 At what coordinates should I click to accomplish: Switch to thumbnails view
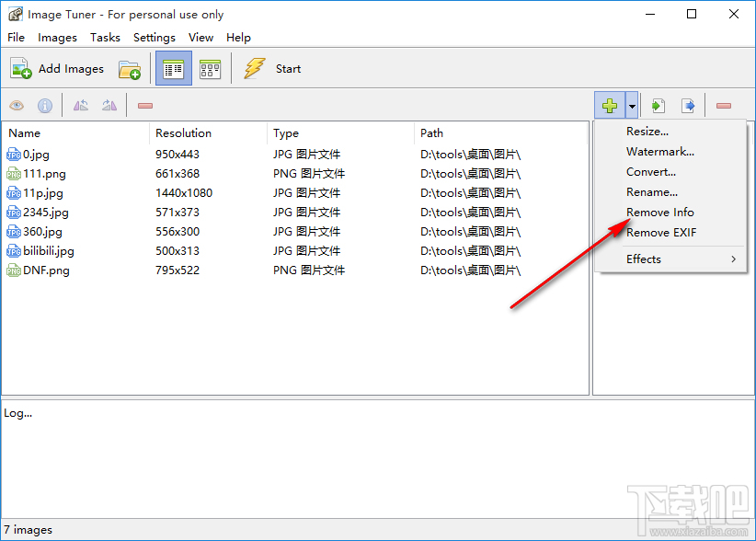click(211, 69)
